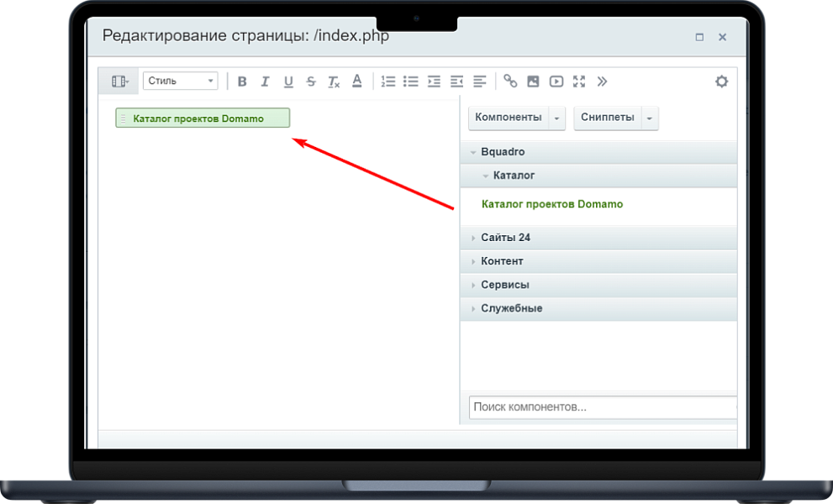Insert a hyperlink
The height and width of the screenshot is (504, 833).
510,81
